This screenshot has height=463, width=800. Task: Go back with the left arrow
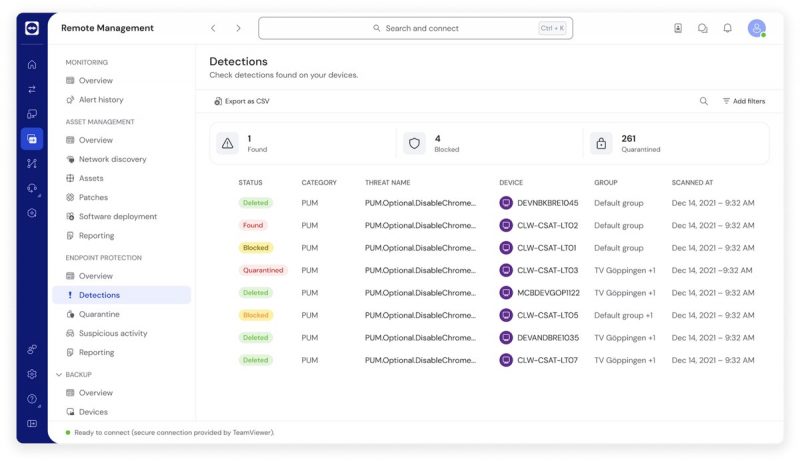[x=213, y=28]
